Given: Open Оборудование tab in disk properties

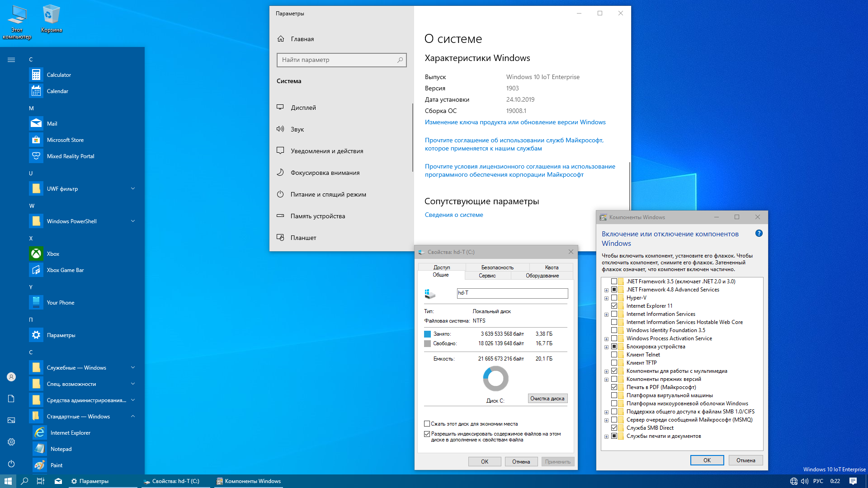Looking at the screenshot, I should click(542, 276).
